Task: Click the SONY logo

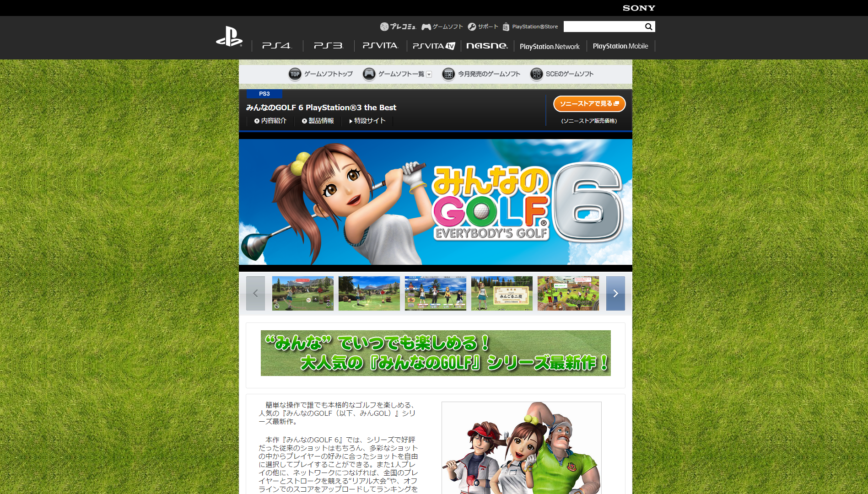Action: click(x=639, y=8)
